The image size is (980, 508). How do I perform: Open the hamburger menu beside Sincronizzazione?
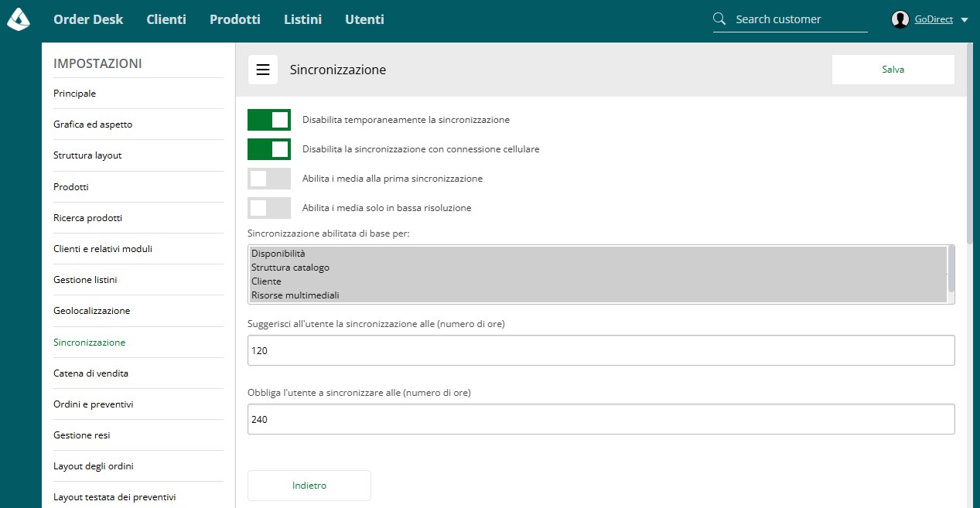pos(263,70)
